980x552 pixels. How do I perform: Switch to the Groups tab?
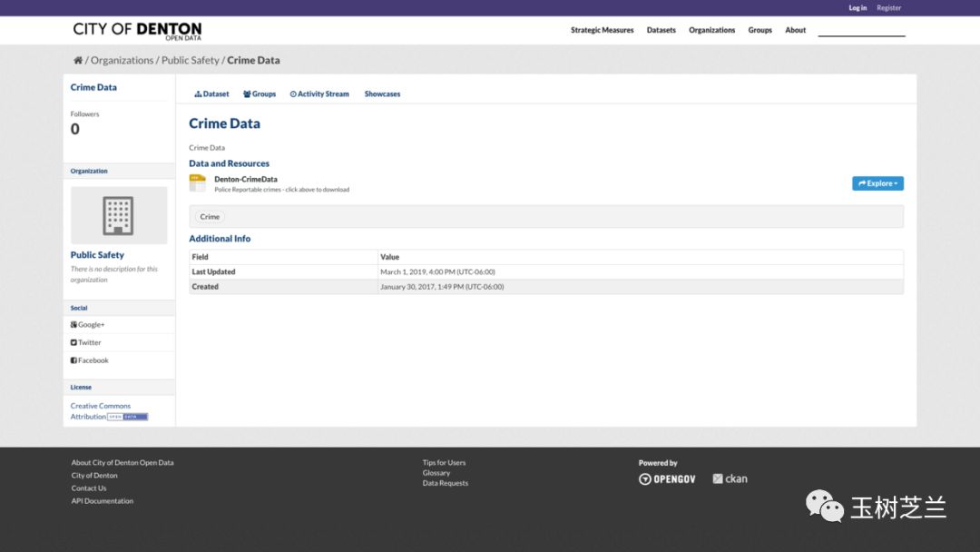(x=260, y=94)
